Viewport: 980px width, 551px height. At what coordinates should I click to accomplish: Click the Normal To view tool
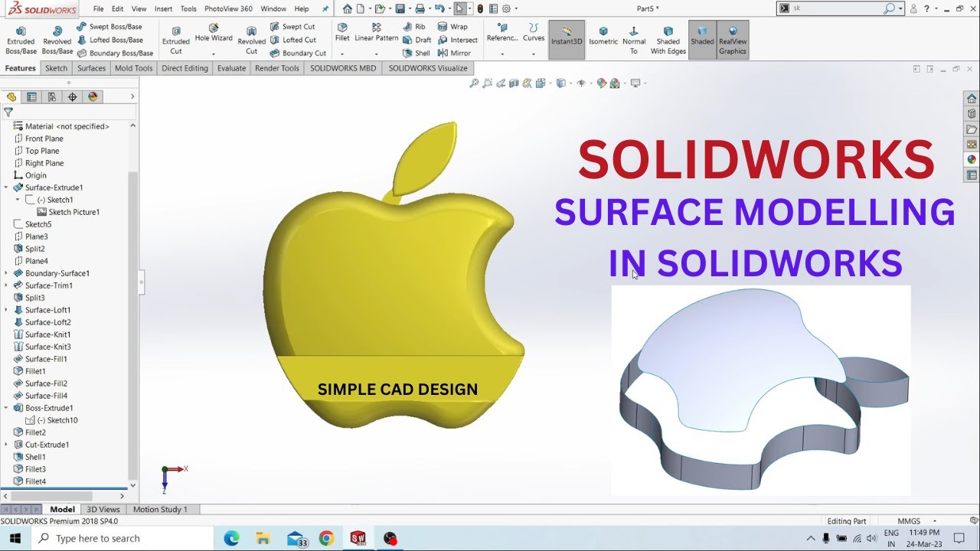click(634, 40)
